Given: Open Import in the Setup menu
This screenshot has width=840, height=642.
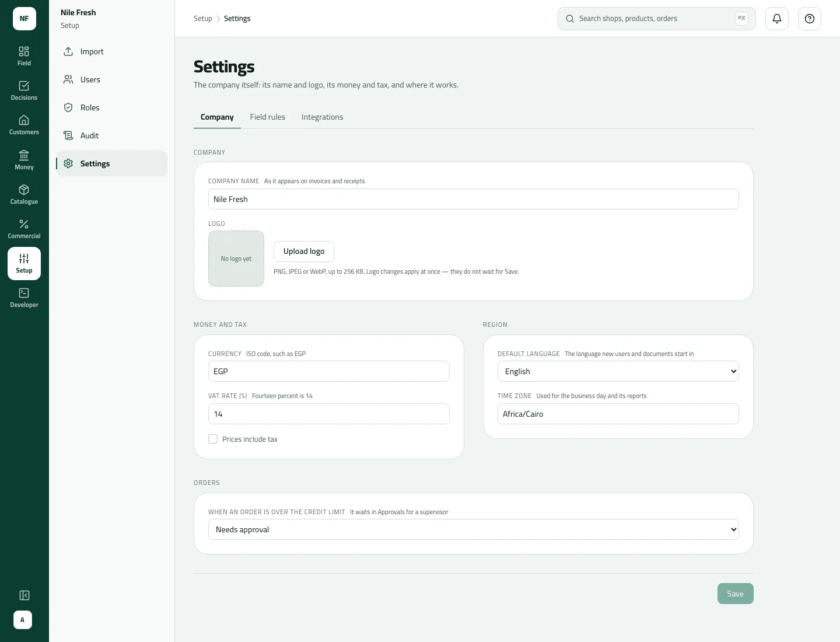Looking at the screenshot, I should point(111,51).
